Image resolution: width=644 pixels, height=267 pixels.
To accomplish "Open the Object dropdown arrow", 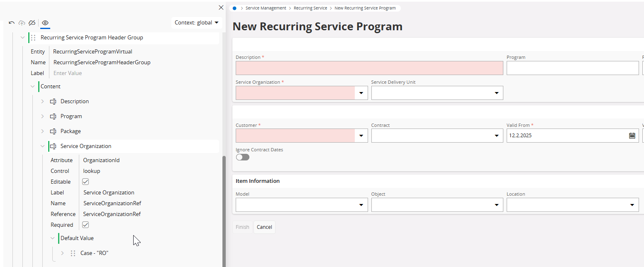I will point(497,205).
